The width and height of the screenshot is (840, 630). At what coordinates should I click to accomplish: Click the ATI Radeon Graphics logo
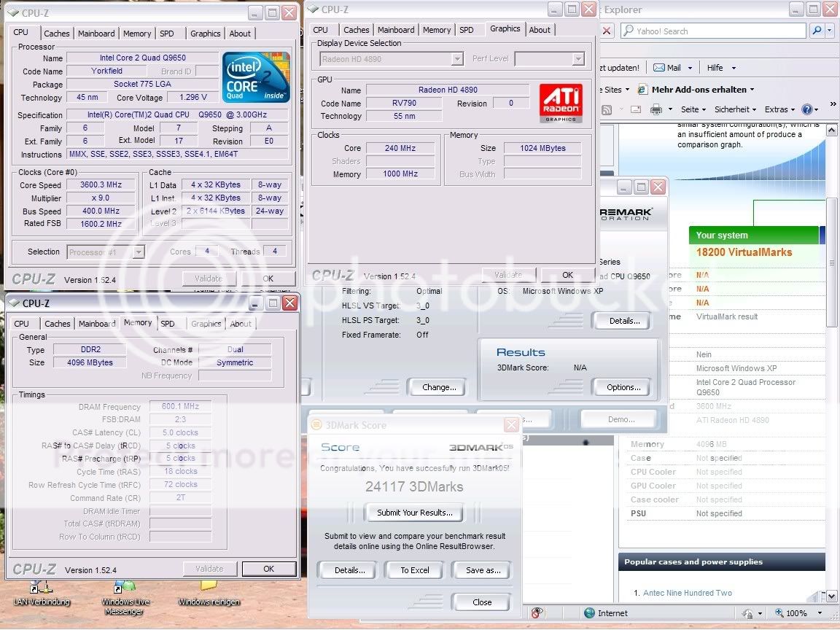pos(560,103)
